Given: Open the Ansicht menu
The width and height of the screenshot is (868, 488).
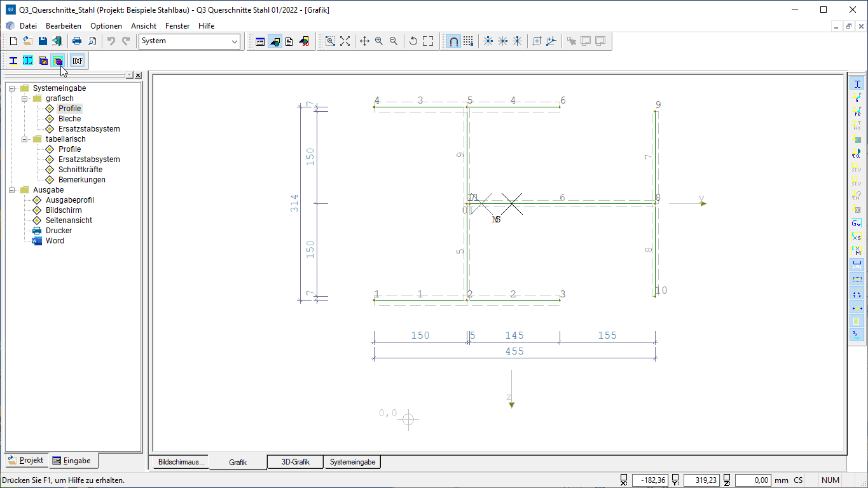Looking at the screenshot, I should [144, 26].
